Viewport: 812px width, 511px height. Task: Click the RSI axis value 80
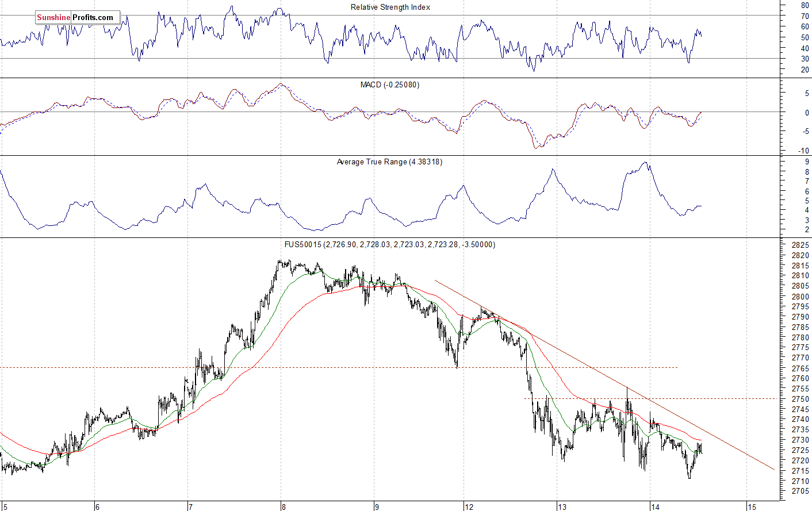click(805, 5)
